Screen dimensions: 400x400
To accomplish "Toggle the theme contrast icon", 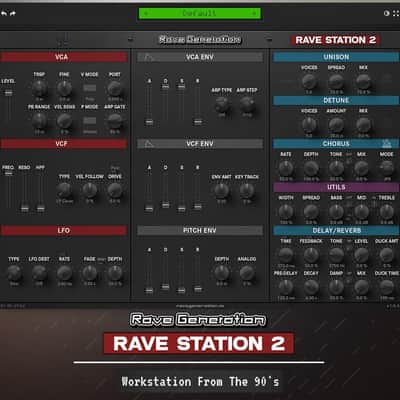I will click(387, 13).
